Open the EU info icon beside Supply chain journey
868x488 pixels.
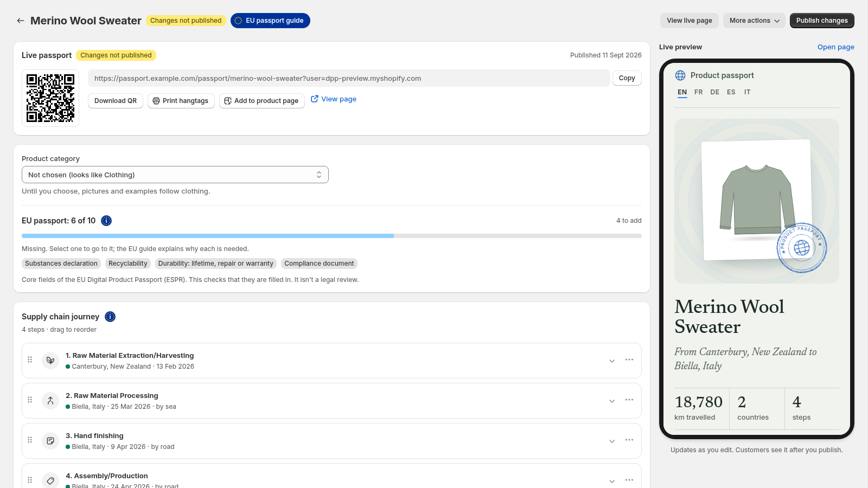(110, 317)
